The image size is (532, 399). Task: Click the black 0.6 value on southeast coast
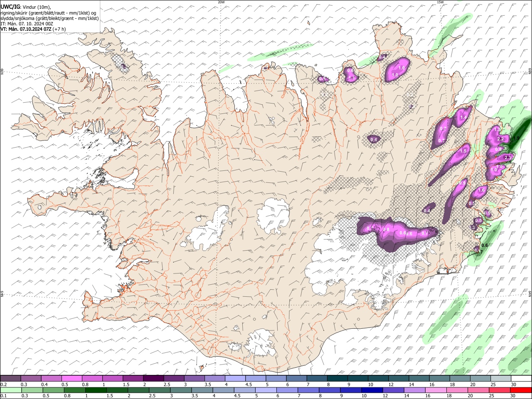(484, 245)
